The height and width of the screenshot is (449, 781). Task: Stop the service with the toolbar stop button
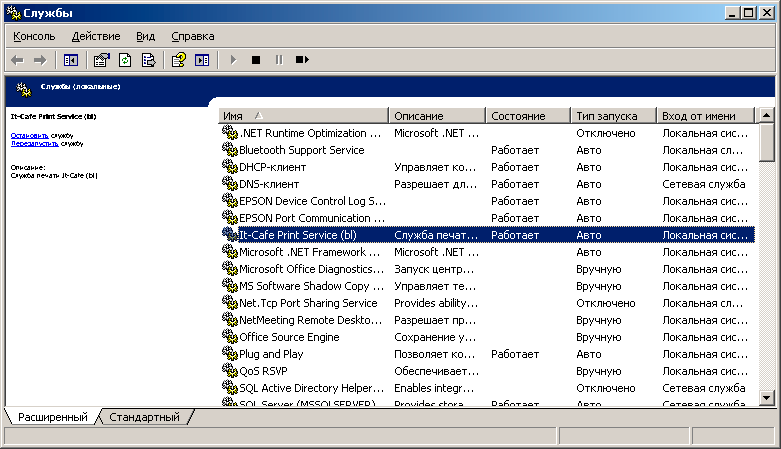point(255,60)
